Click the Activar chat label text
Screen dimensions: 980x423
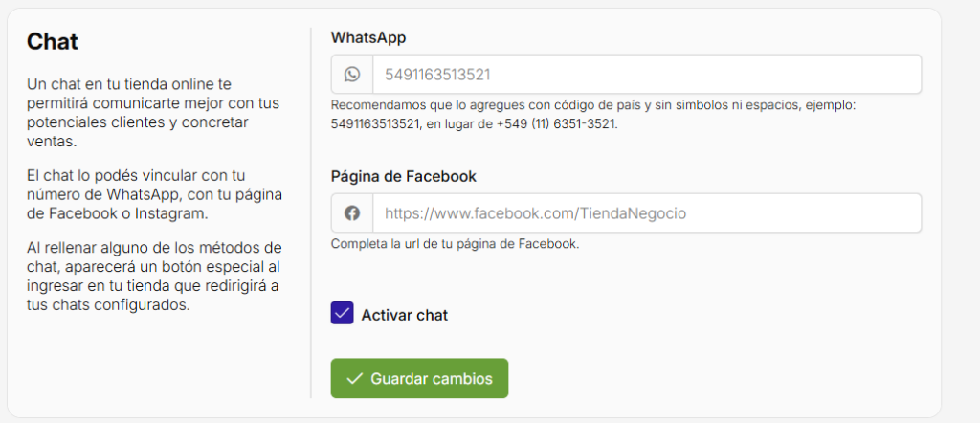point(405,315)
